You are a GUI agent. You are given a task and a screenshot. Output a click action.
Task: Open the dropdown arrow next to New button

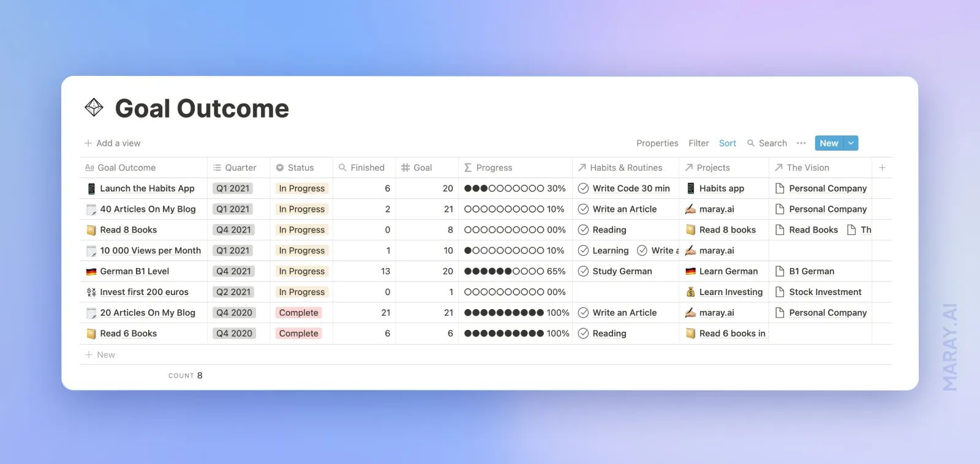pyautogui.click(x=851, y=143)
